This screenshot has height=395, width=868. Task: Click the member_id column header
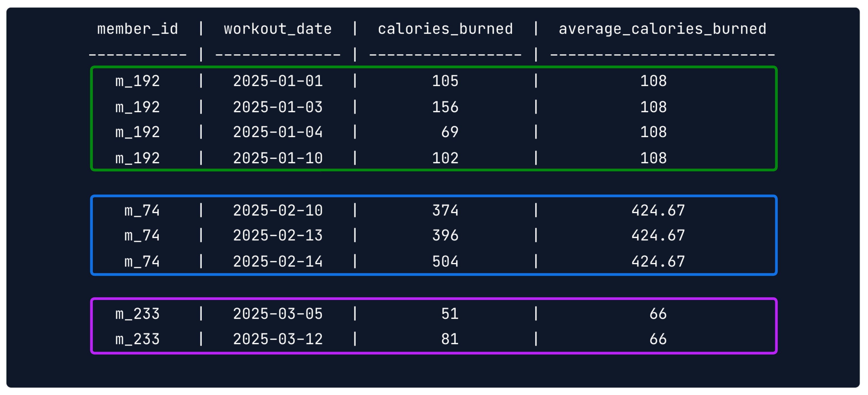point(137,29)
